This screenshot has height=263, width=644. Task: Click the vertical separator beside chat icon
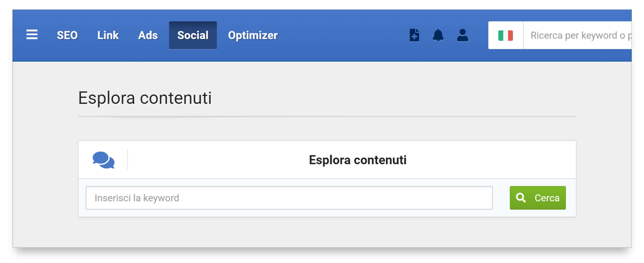coord(127,160)
